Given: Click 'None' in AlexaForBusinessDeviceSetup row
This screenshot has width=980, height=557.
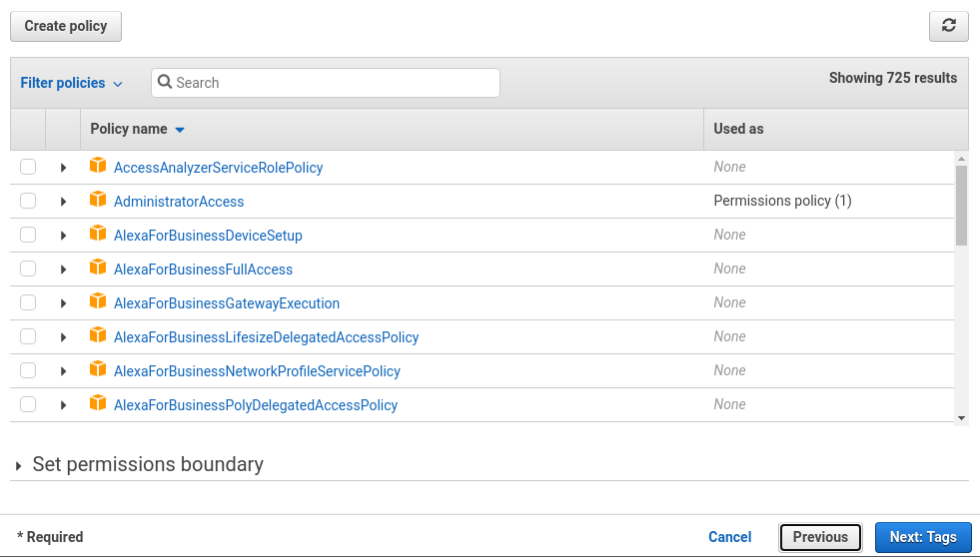Looking at the screenshot, I should tap(729, 235).
